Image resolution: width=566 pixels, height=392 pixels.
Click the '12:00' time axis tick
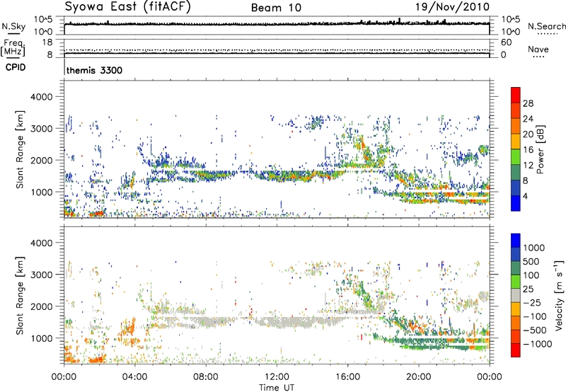tap(277, 377)
